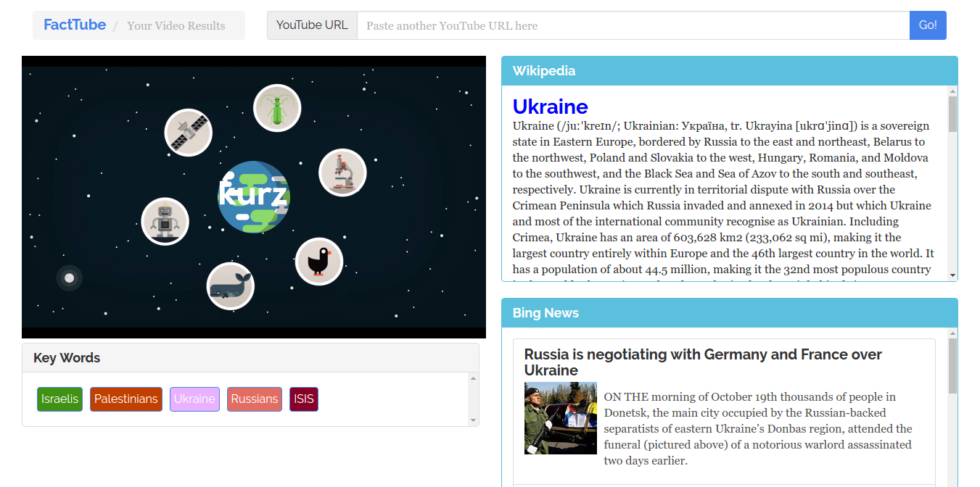Image resolution: width=980 pixels, height=487 pixels.
Task: Click the Donetsk funeral news thumbnail
Action: 561,418
